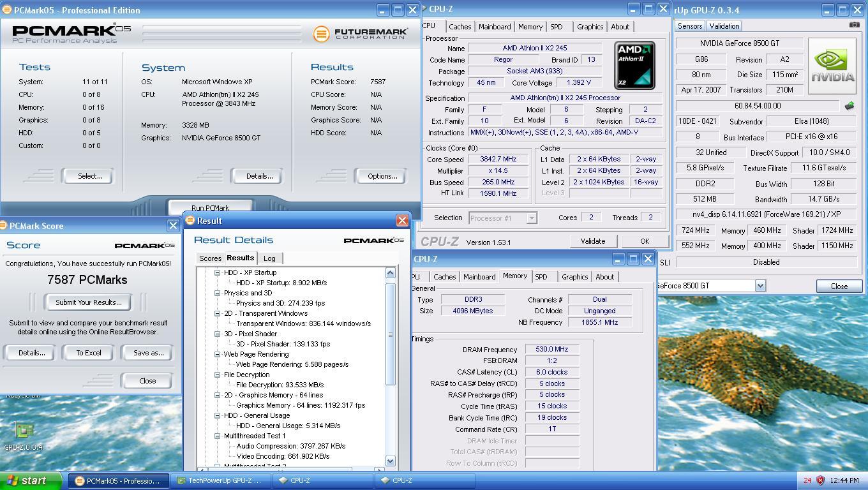Click the Result list scroll down arrow

[x=391, y=461]
